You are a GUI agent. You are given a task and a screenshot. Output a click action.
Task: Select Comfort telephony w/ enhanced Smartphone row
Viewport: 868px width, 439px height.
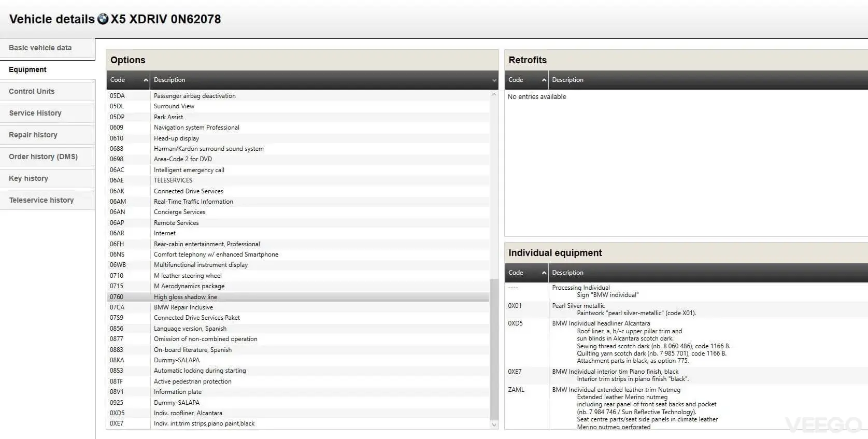[x=298, y=254]
